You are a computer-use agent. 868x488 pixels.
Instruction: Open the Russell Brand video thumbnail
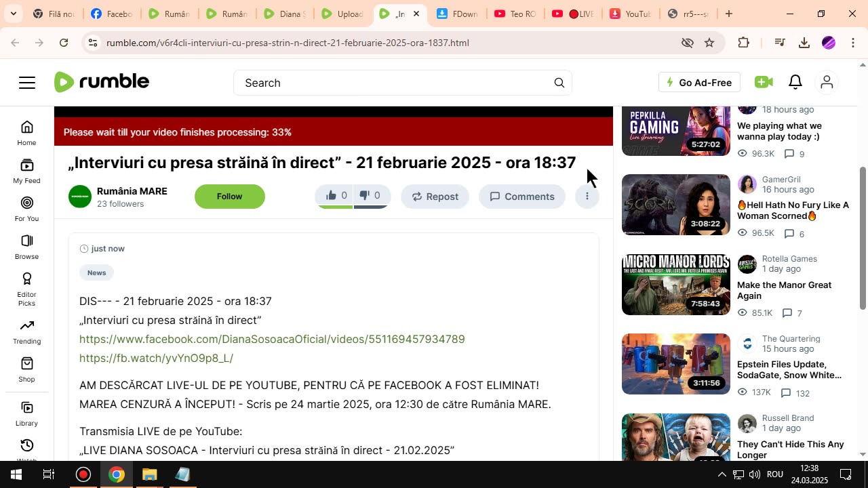point(676,437)
